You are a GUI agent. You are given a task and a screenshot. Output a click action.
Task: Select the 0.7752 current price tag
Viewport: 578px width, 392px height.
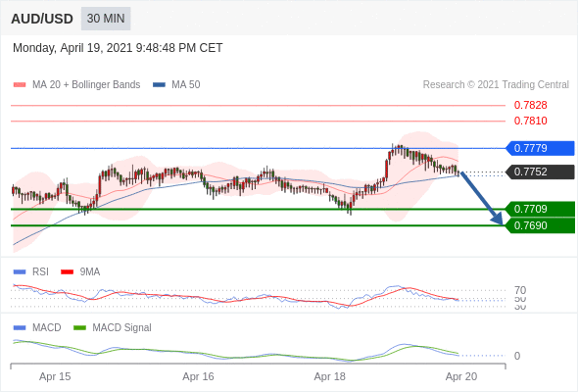click(540, 171)
